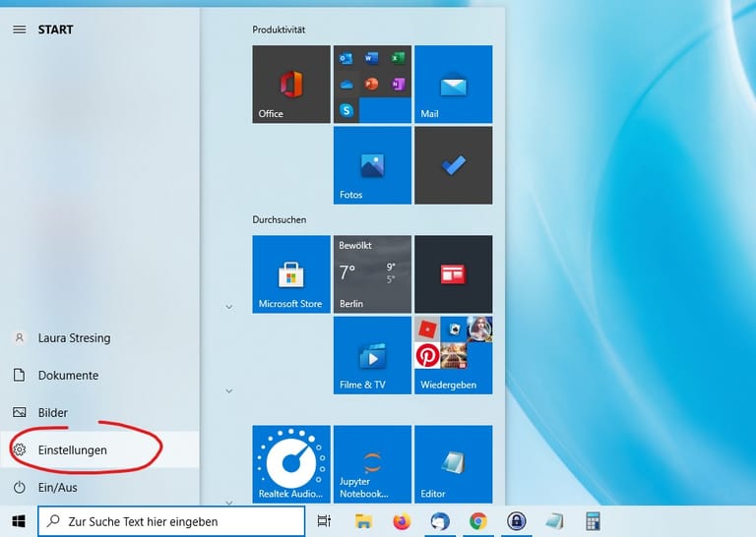Collapse the START hamburger menu

[x=20, y=30]
